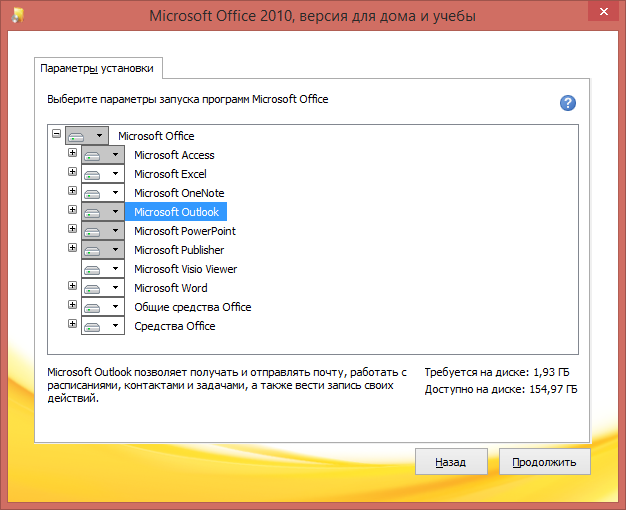Click the Назад button

pos(451,462)
